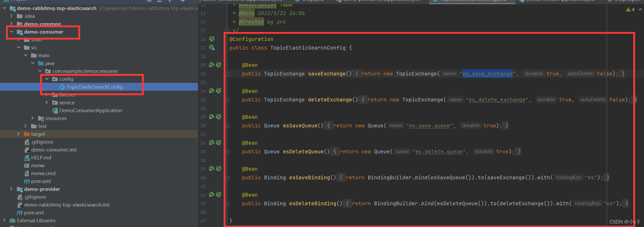Click the "es.save.queue" string literal

(x=429, y=126)
